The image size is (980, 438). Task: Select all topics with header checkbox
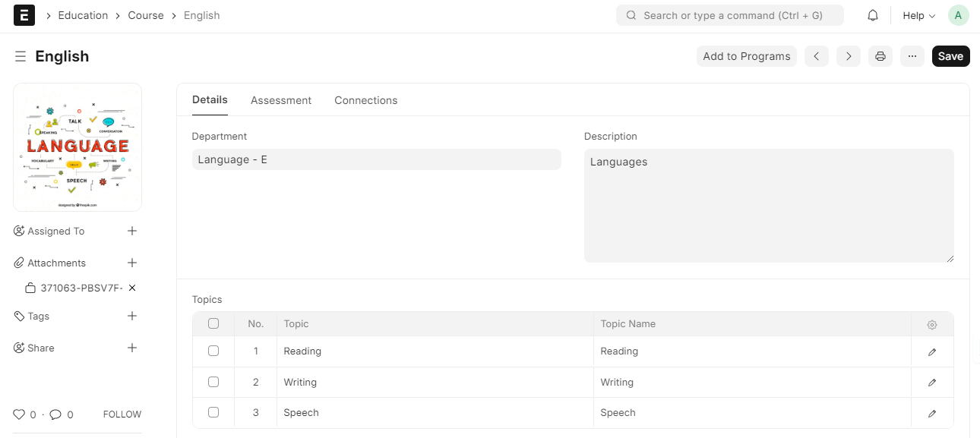pyautogui.click(x=213, y=323)
